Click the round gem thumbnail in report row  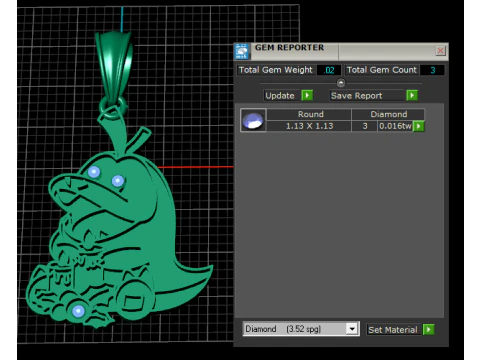pyautogui.click(x=253, y=120)
